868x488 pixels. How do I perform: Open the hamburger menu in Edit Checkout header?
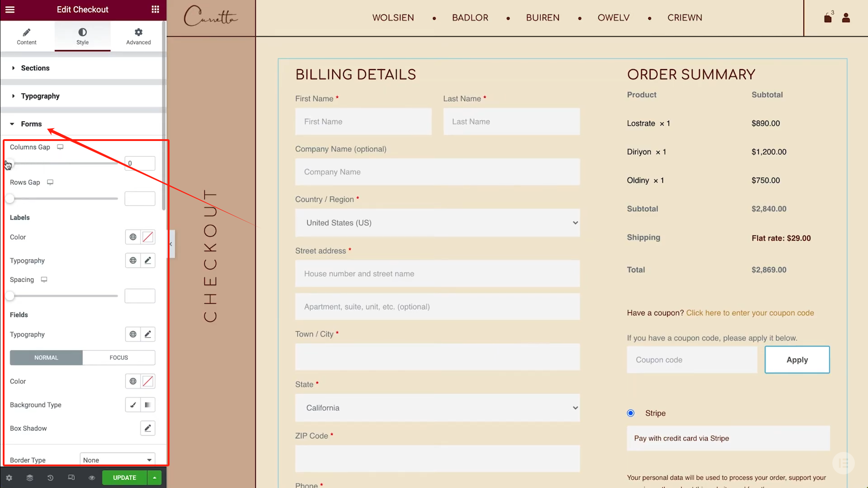10,9
